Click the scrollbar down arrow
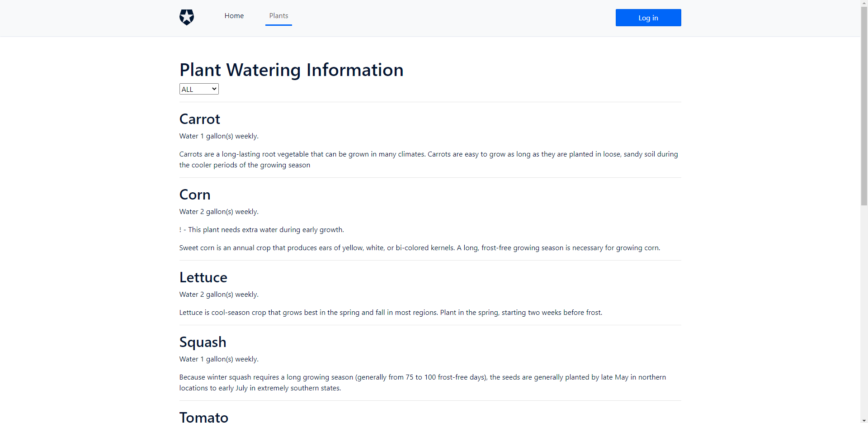Viewport: 868px width, 423px height. [x=864, y=419]
